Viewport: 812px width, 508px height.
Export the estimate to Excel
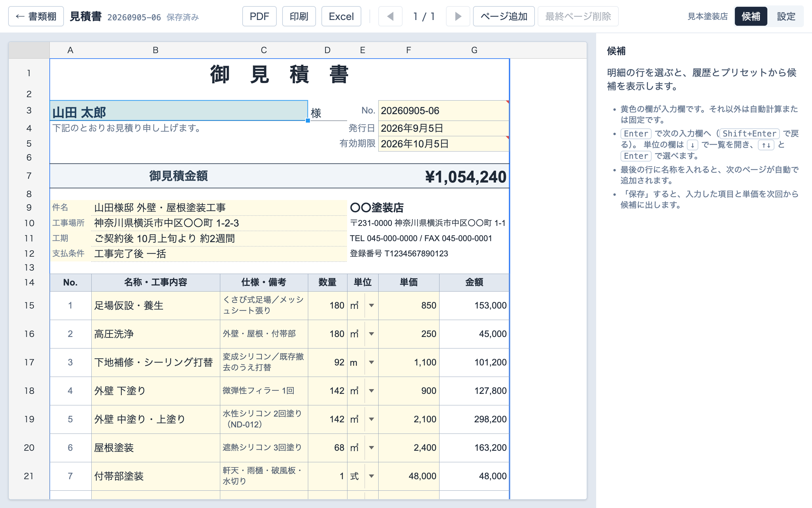pos(341,16)
